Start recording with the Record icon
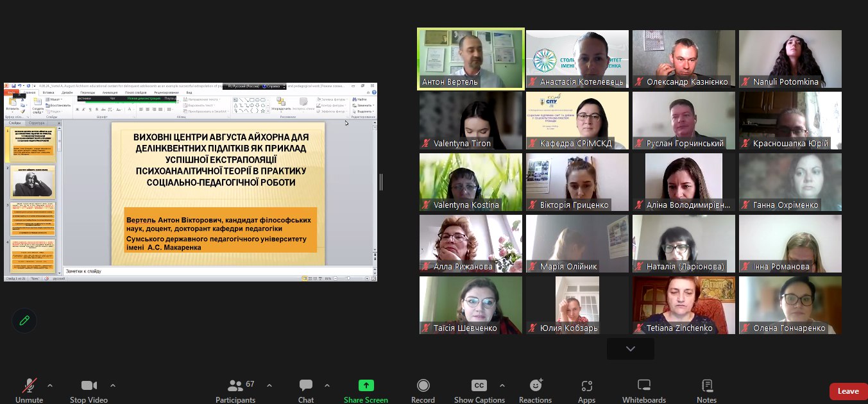Viewport: 868px width, 404px height. [x=423, y=385]
